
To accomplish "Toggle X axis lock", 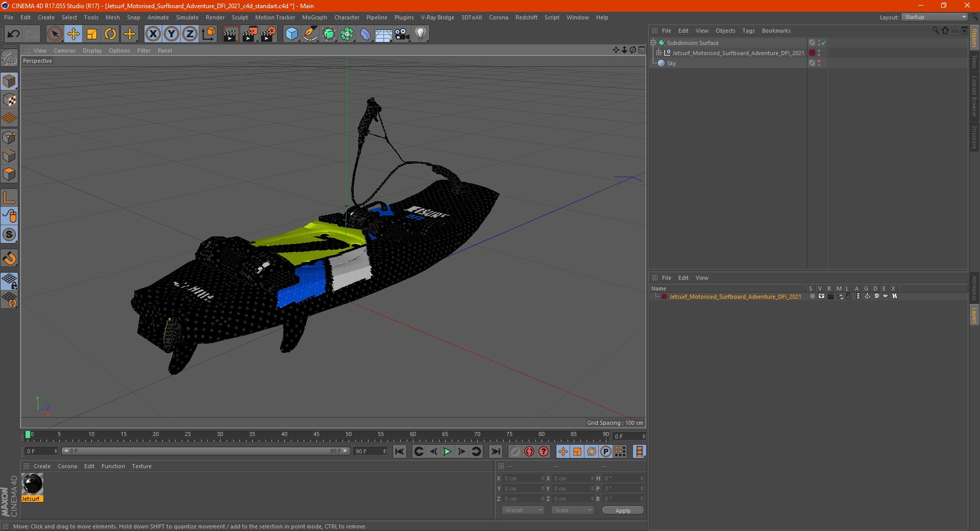I will (x=153, y=34).
